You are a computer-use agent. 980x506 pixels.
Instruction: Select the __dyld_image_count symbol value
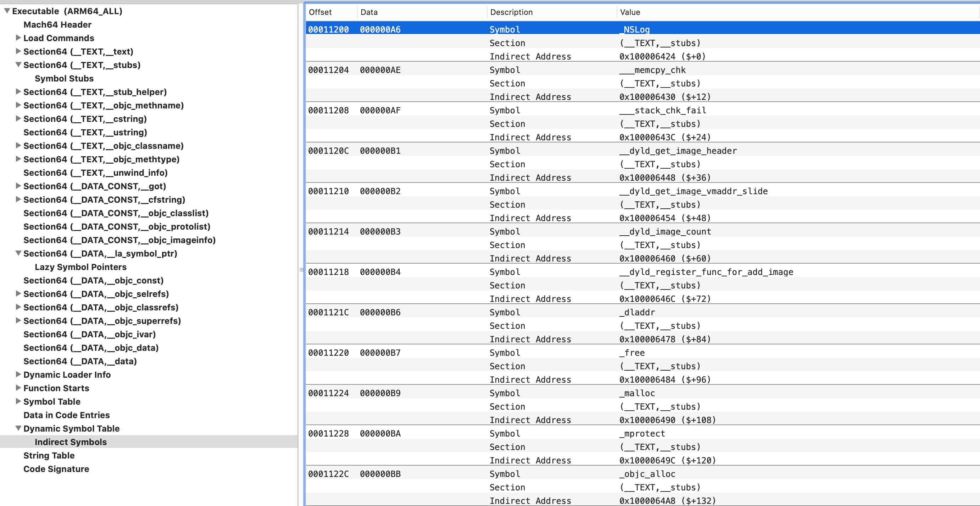click(x=665, y=231)
